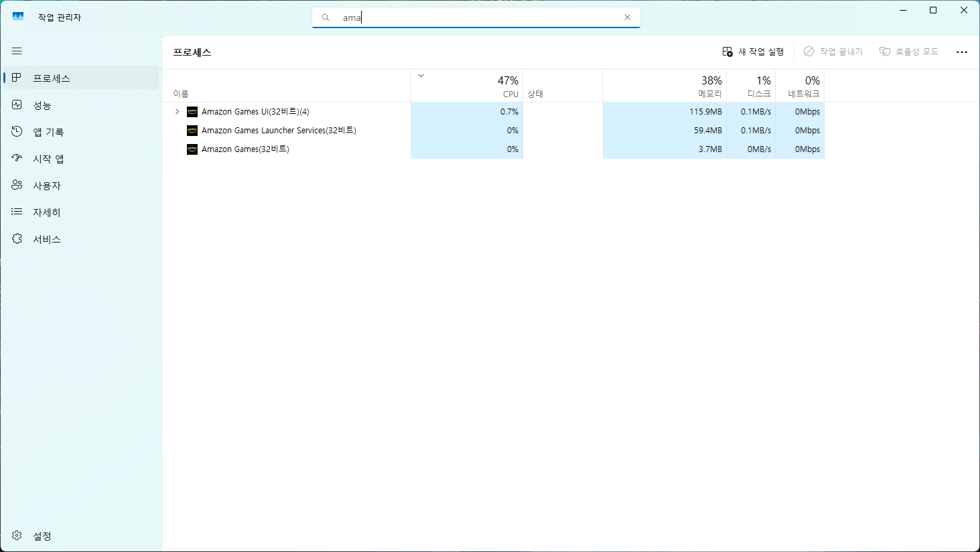This screenshot has height=552, width=980.
Task: Expand the Amazon Games UI process group
Action: pos(177,112)
